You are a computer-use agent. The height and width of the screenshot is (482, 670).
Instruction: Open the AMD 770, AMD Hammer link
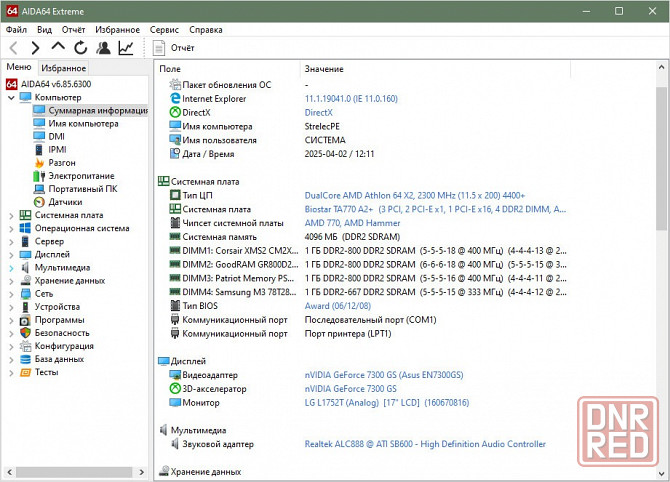point(352,223)
